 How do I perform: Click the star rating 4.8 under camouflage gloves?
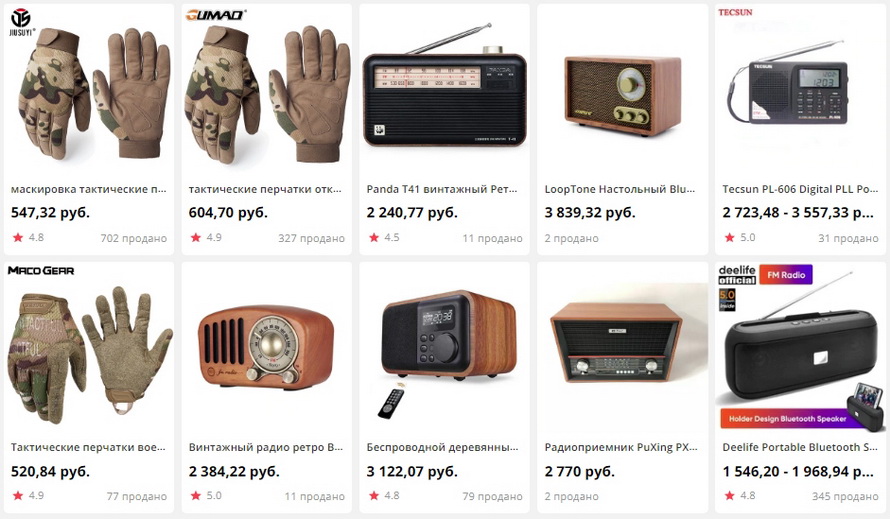click(28, 237)
